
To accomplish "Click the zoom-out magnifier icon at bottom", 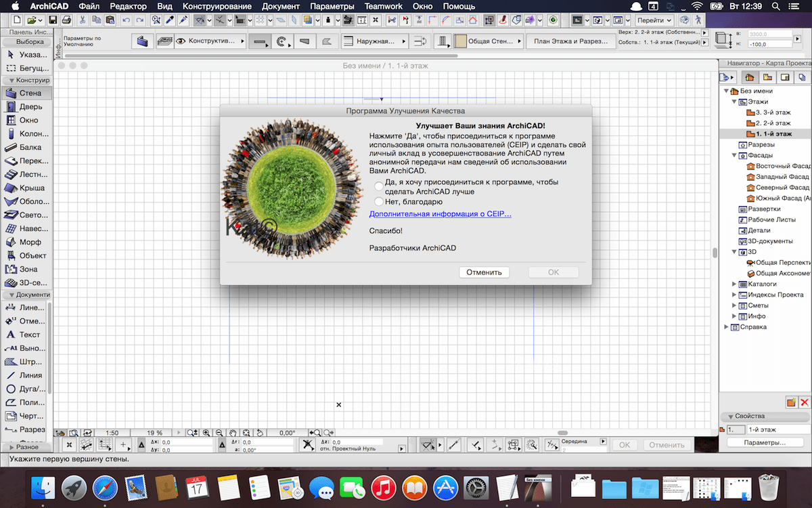I will point(219,432).
